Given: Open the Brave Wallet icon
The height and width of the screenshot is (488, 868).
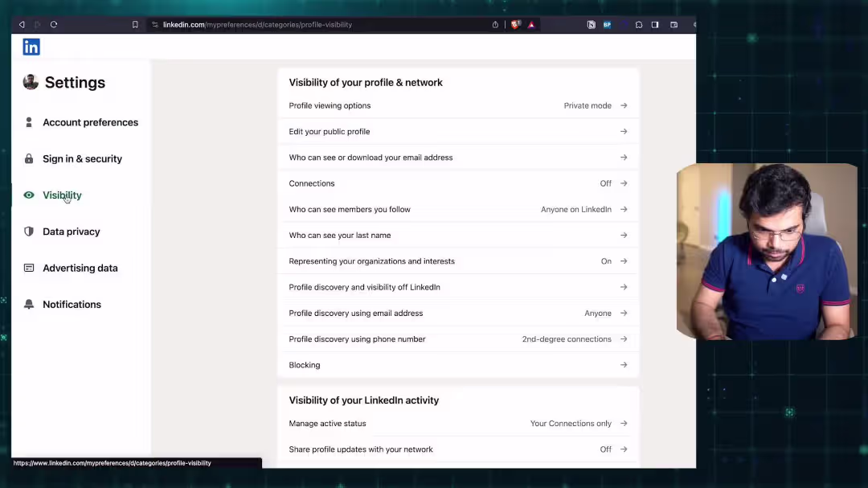Looking at the screenshot, I should point(674,24).
